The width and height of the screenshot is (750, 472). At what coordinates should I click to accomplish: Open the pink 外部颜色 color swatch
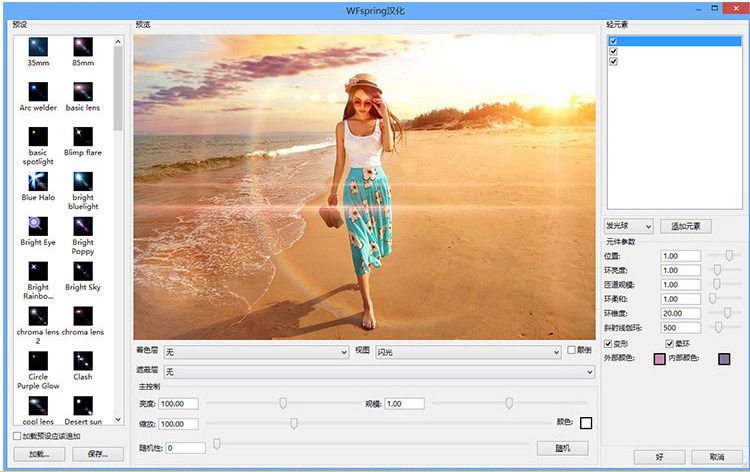658,359
